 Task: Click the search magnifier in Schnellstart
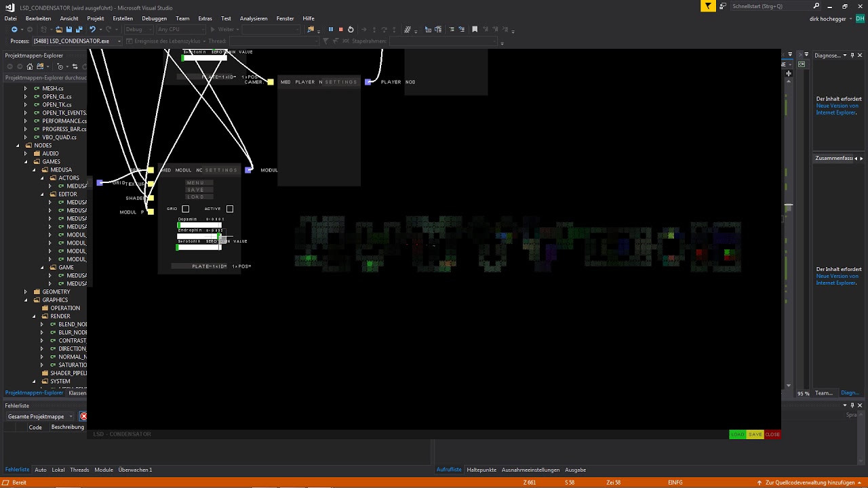[816, 6]
